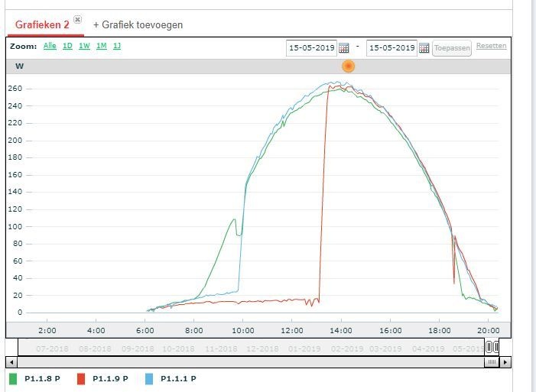
Task: Click the 14:00 x-axis label
Action: coord(341,331)
